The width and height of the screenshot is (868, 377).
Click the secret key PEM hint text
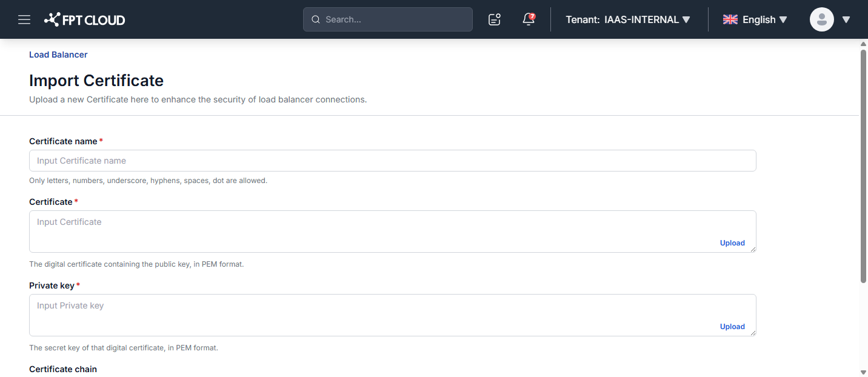pos(124,348)
